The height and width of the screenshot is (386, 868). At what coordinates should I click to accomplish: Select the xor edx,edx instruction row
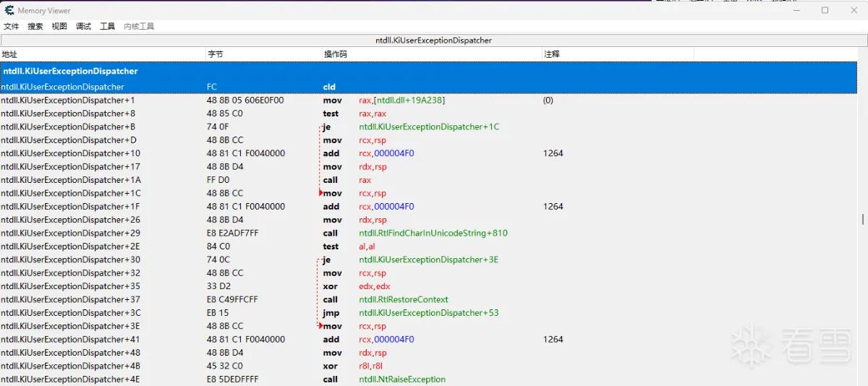430,286
